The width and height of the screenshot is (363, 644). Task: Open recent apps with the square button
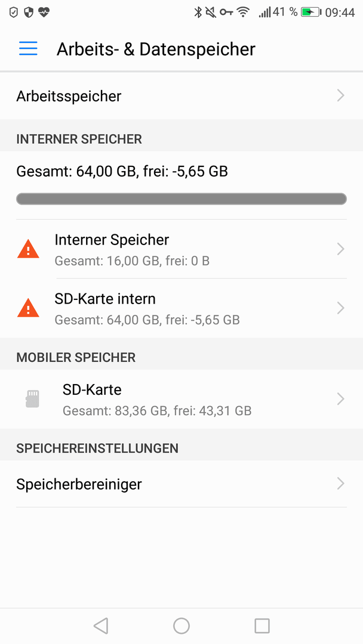tap(262, 626)
